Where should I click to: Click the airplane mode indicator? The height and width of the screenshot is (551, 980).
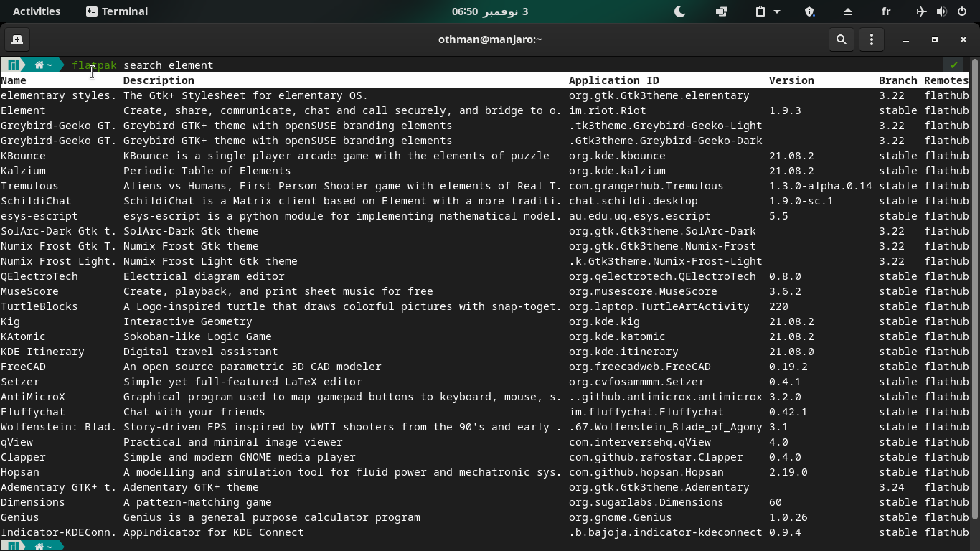coord(922,11)
